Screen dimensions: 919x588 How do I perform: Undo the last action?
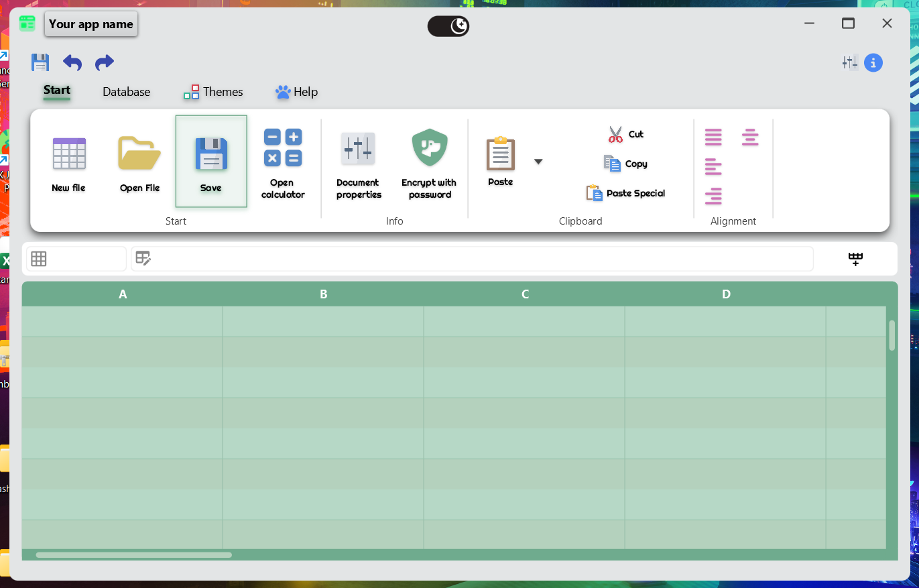72,62
